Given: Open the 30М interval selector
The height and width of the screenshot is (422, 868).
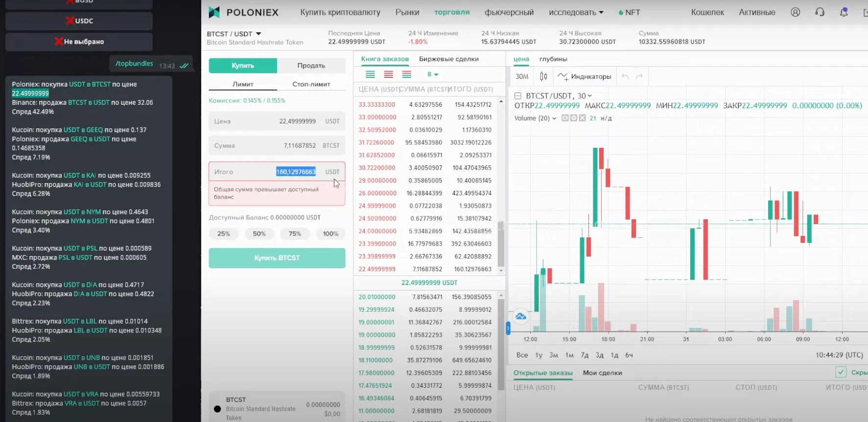Looking at the screenshot, I should (x=522, y=76).
